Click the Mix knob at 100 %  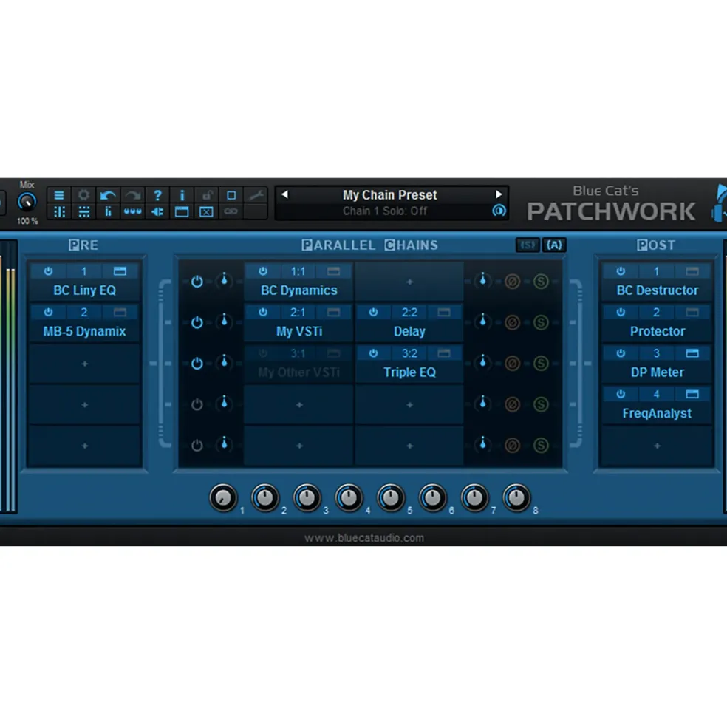27,202
